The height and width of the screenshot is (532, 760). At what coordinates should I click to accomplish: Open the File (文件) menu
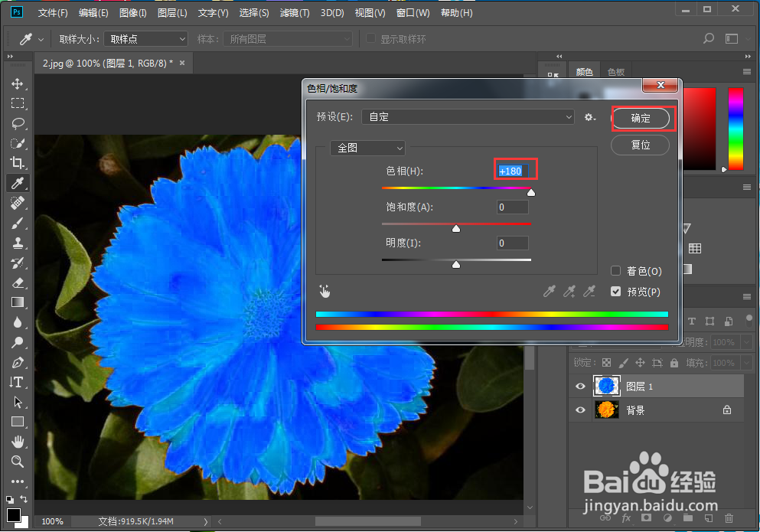click(x=53, y=13)
